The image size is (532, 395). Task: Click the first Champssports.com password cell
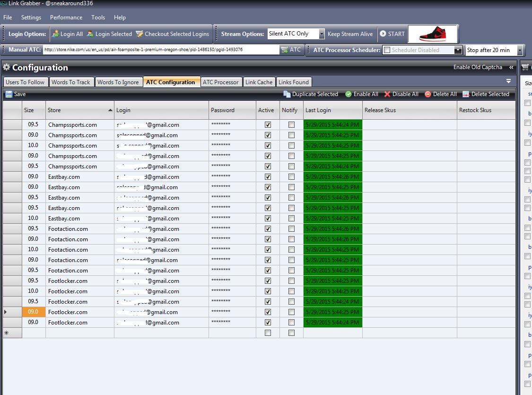[232, 124]
